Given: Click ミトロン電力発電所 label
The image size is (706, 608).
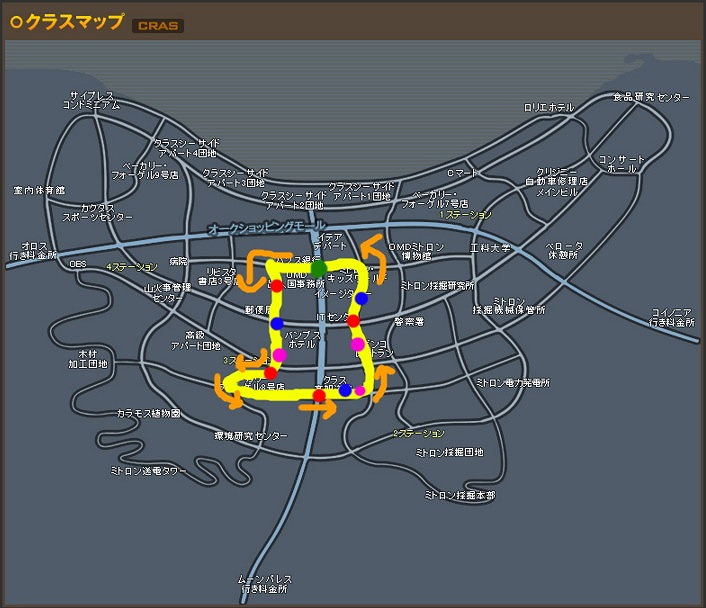Looking at the screenshot, I should [x=512, y=382].
